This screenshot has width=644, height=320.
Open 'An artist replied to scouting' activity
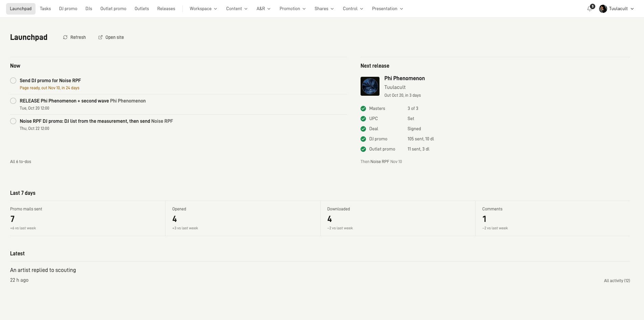tap(43, 270)
